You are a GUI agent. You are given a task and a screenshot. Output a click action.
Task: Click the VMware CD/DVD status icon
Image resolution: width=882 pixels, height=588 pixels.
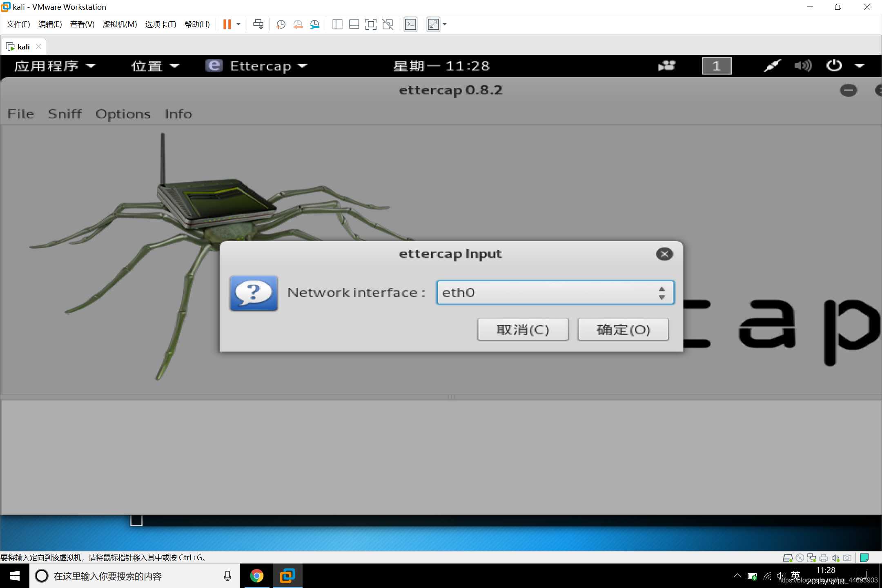point(800,558)
